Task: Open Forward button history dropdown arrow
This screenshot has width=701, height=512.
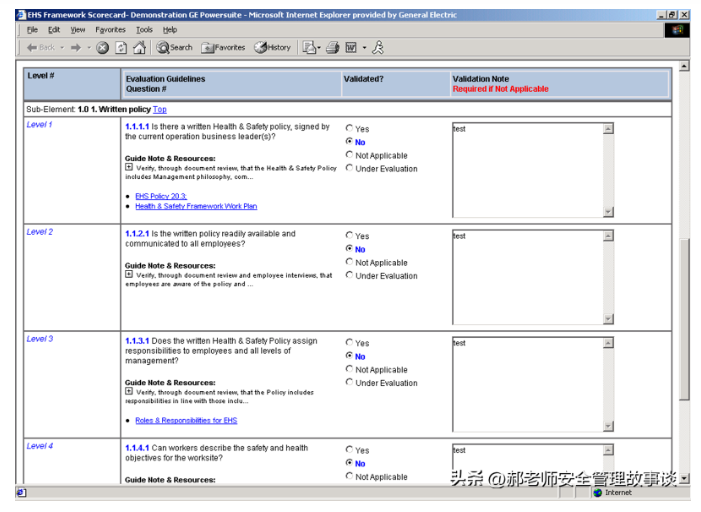Action: pyautogui.click(x=89, y=47)
